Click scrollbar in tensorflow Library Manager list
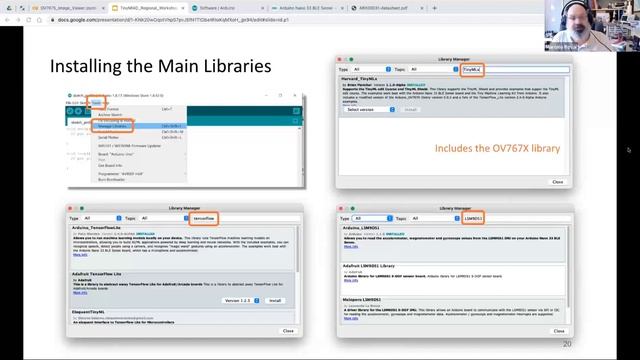Viewport: 640px width, 360px height. coord(298,249)
